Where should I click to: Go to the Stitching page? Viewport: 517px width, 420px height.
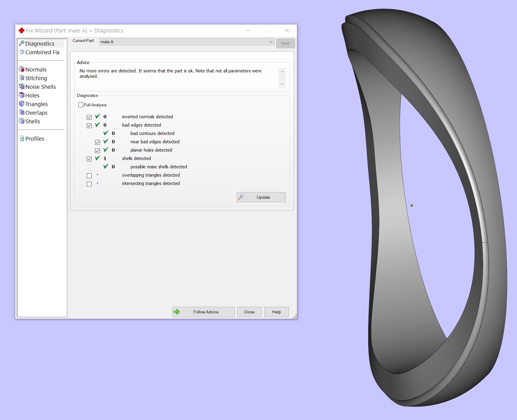point(36,78)
